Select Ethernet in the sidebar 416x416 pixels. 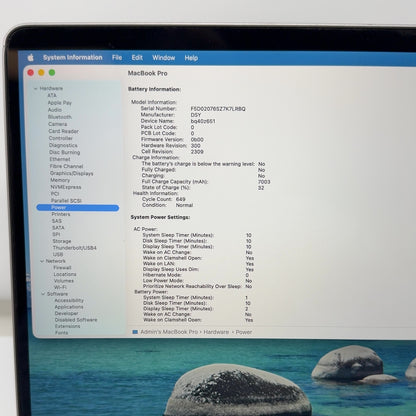click(60, 159)
